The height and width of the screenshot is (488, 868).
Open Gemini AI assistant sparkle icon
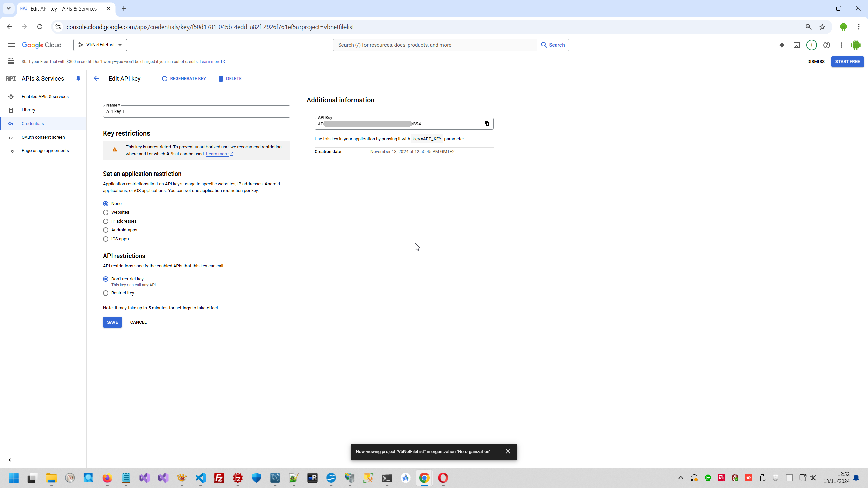(x=782, y=45)
